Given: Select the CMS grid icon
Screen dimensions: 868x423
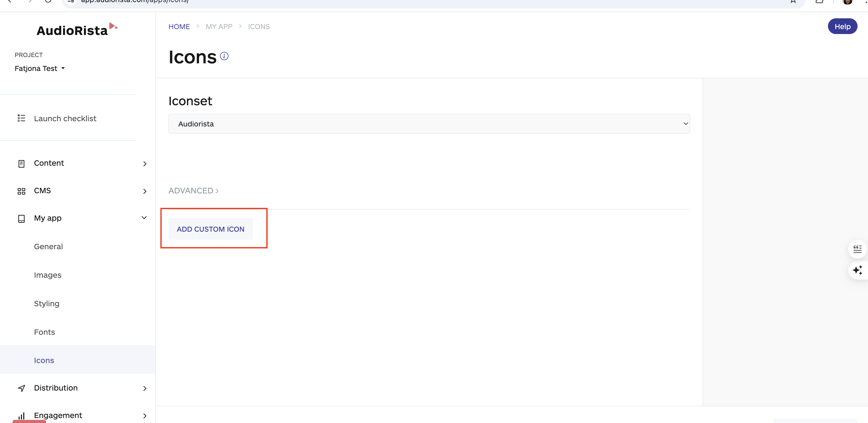Looking at the screenshot, I should (x=21, y=191).
